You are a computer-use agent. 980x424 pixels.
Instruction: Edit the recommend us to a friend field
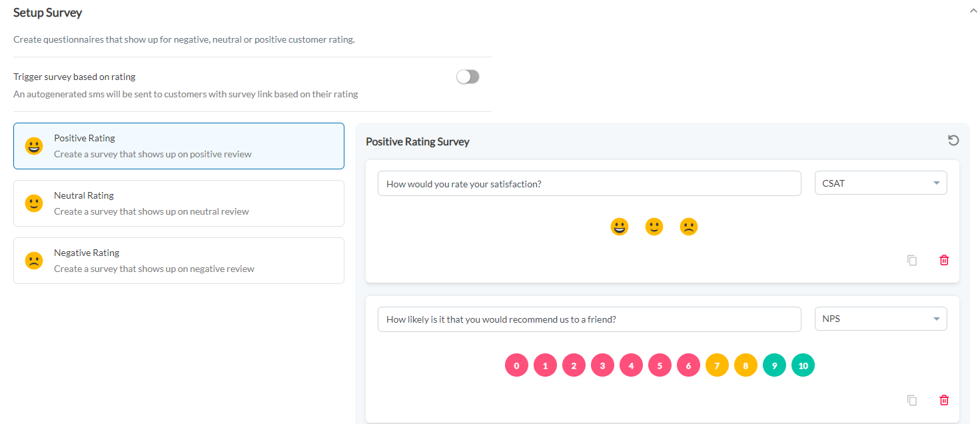click(x=589, y=319)
